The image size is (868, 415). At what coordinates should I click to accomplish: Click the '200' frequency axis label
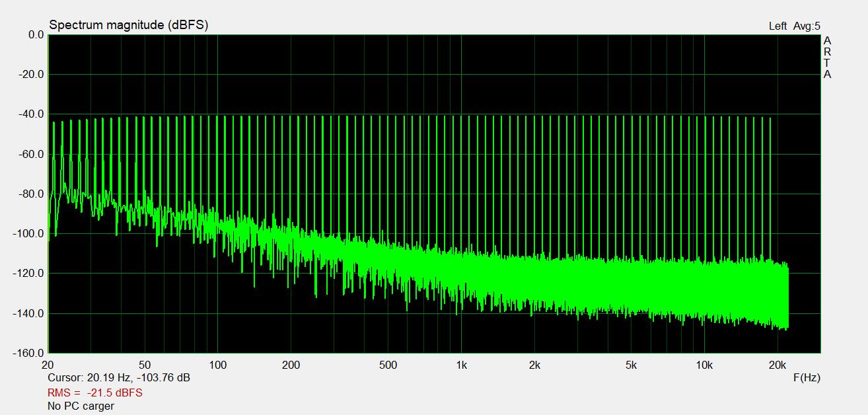click(x=291, y=365)
